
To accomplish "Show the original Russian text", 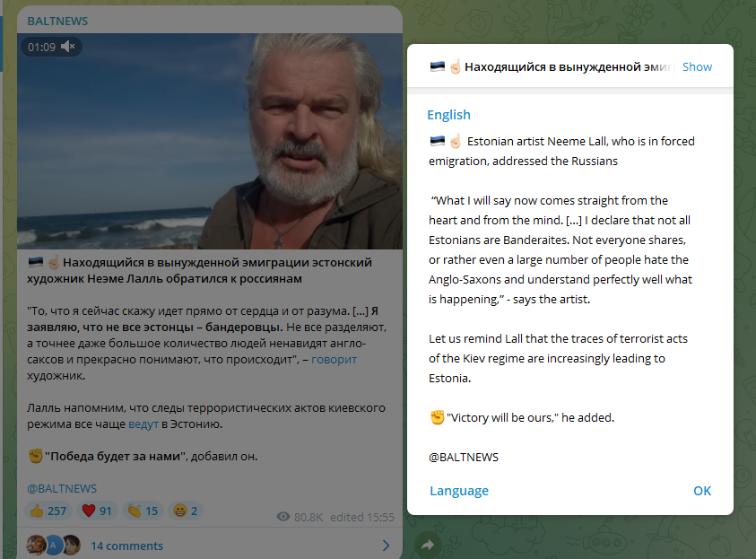I will point(697,66).
